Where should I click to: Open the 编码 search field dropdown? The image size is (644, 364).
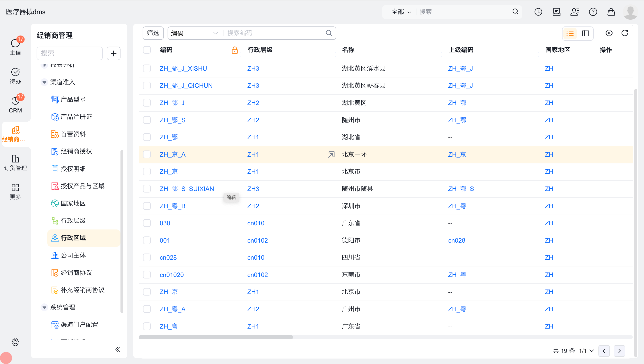pyautogui.click(x=195, y=33)
